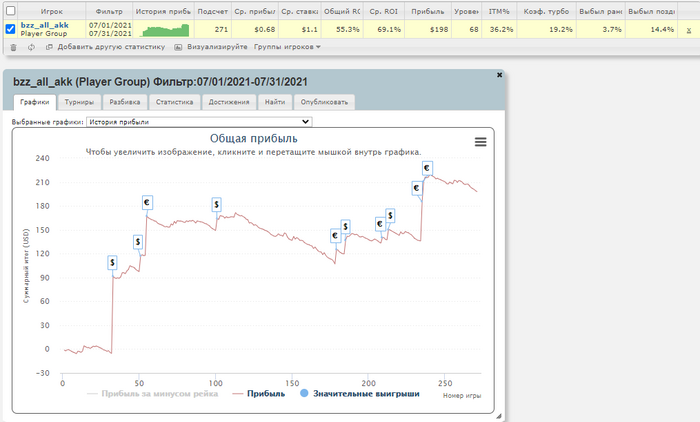This screenshot has width=700, height=422.
Task: Toggle the select-all checkbox in header
Action: (x=10, y=11)
